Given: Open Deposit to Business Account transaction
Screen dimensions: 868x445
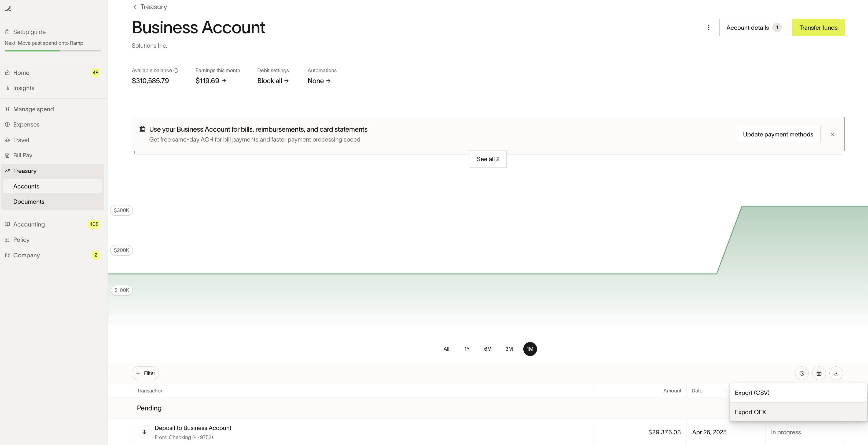Looking at the screenshot, I should tap(193, 428).
